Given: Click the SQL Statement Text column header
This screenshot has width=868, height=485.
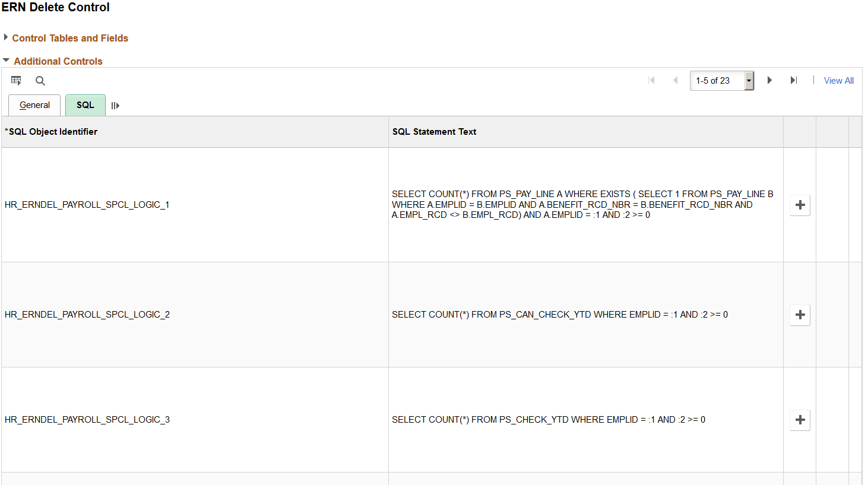Looking at the screenshot, I should [x=434, y=131].
